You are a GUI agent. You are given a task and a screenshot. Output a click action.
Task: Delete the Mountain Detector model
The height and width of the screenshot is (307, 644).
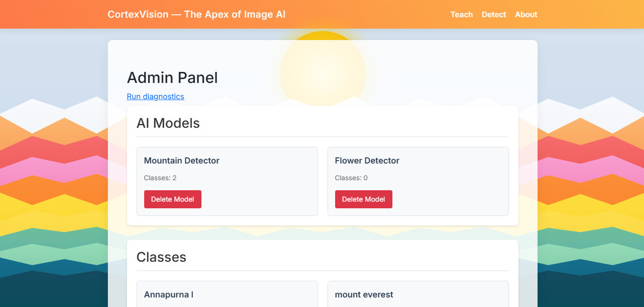[172, 199]
